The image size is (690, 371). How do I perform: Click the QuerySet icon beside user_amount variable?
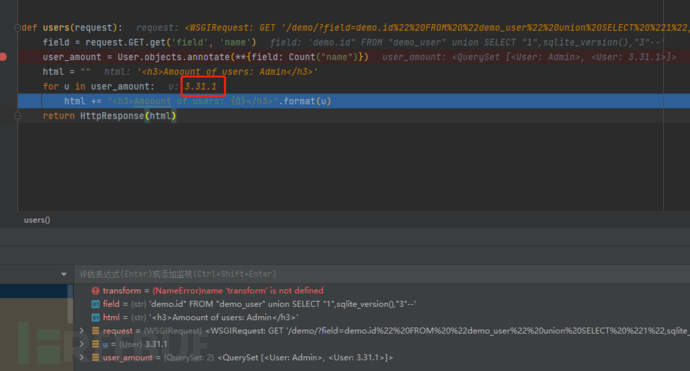tap(95, 357)
